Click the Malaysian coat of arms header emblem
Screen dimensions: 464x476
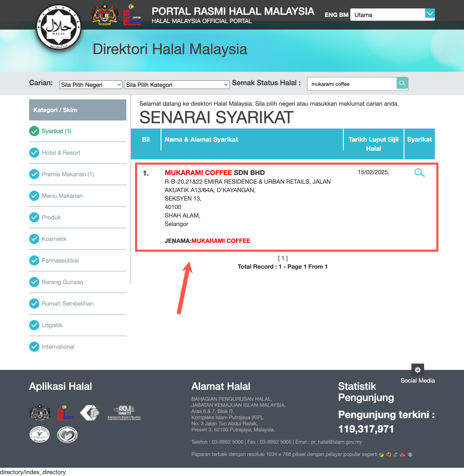105,15
